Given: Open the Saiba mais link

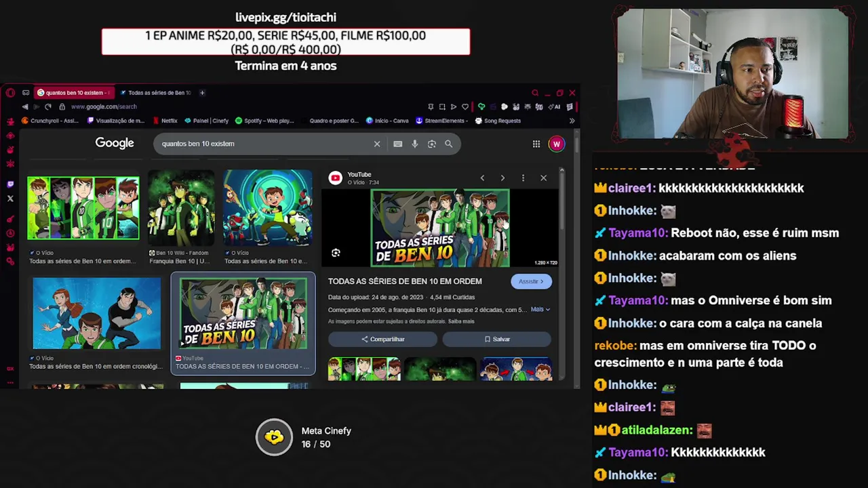Looking at the screenshot, I should pyautogui.click(x=461, y=321).
